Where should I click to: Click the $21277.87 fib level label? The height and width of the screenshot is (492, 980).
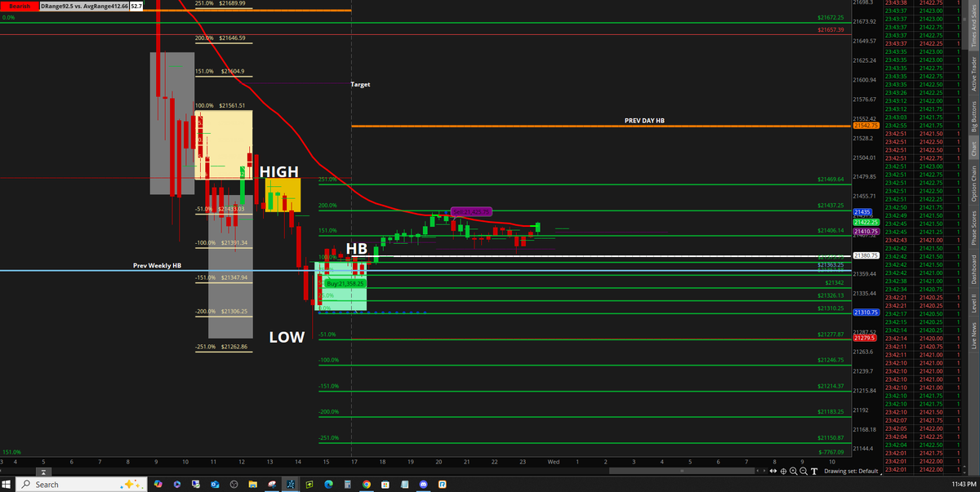click(x=831, y=335)
